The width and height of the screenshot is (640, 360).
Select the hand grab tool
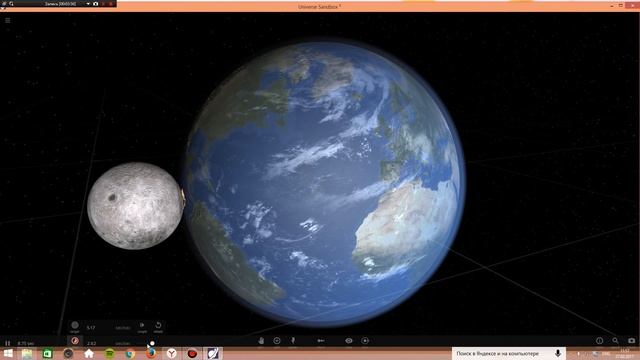[261, 340]
